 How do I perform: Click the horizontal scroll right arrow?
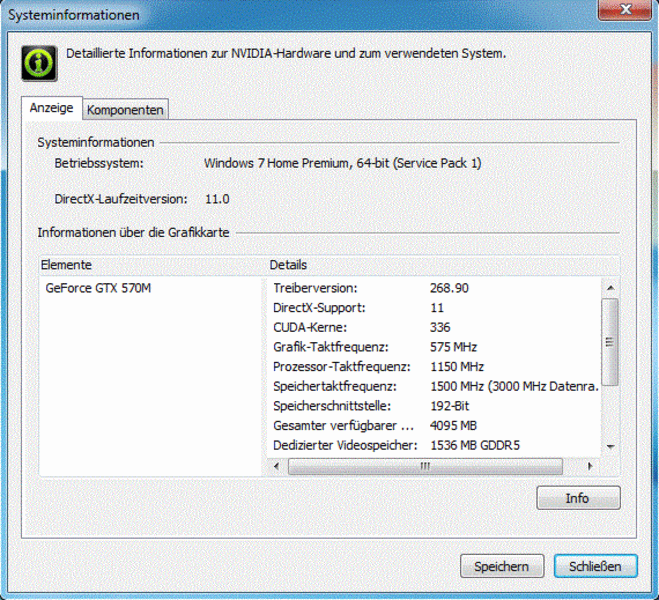point(590,466)
